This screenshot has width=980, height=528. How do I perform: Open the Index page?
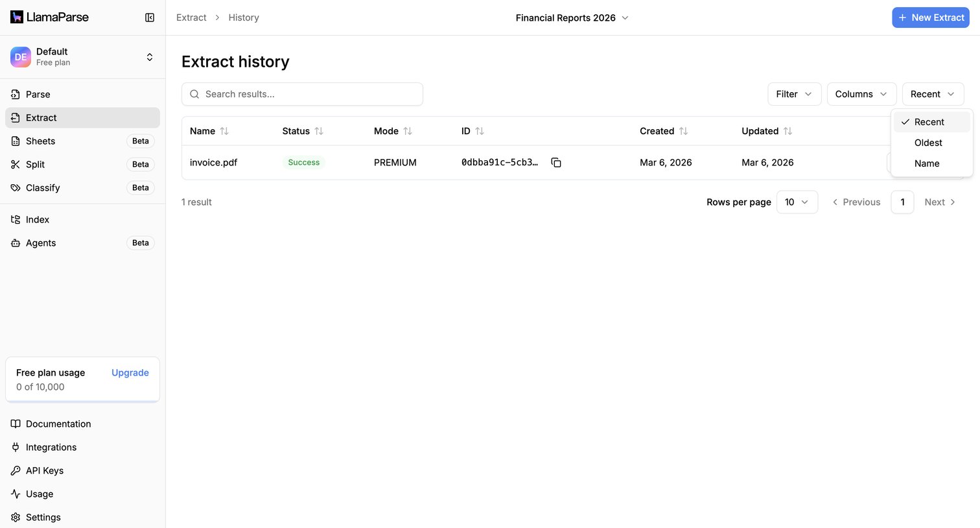click(82, 219)
